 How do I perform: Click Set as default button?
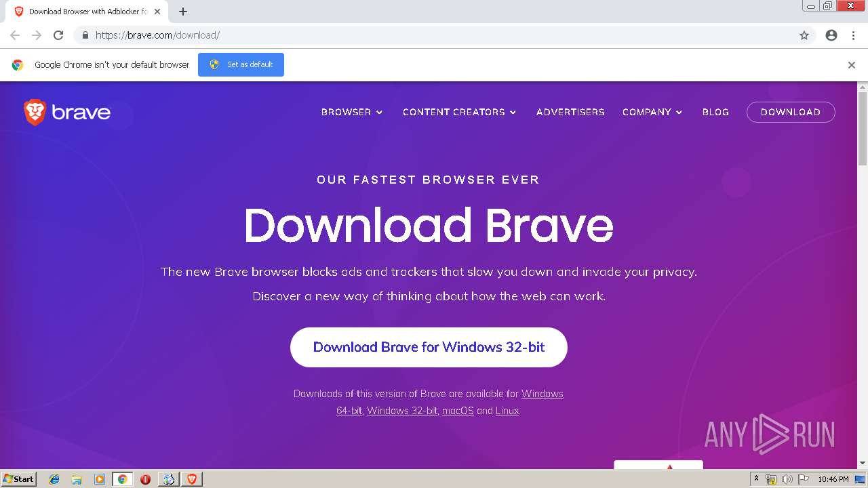[241, 64]
